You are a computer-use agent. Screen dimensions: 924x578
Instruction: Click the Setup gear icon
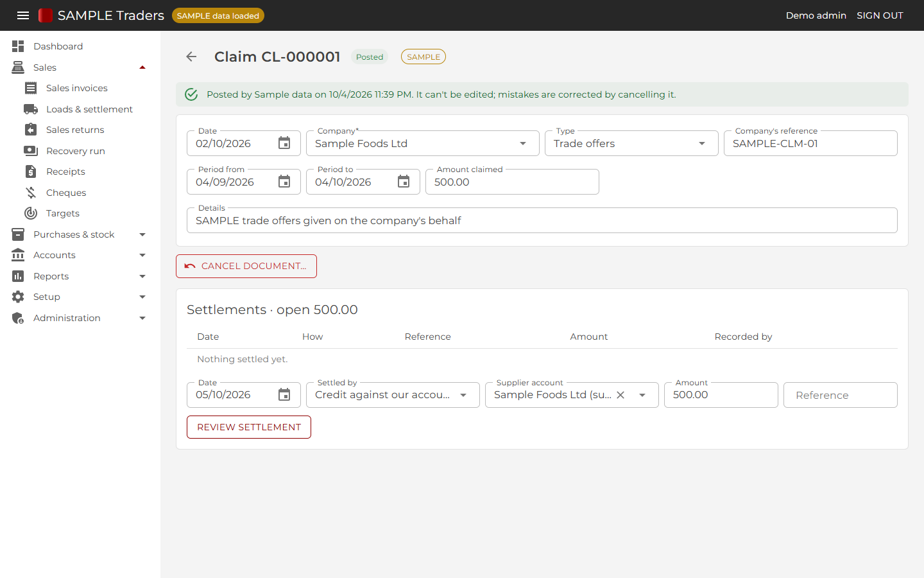[18, 297]
